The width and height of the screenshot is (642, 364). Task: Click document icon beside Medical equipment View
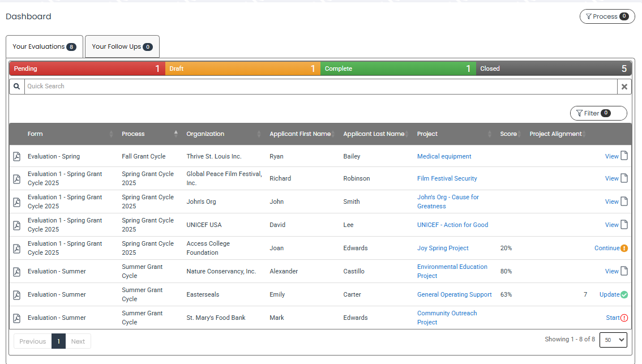pos(624,156)
